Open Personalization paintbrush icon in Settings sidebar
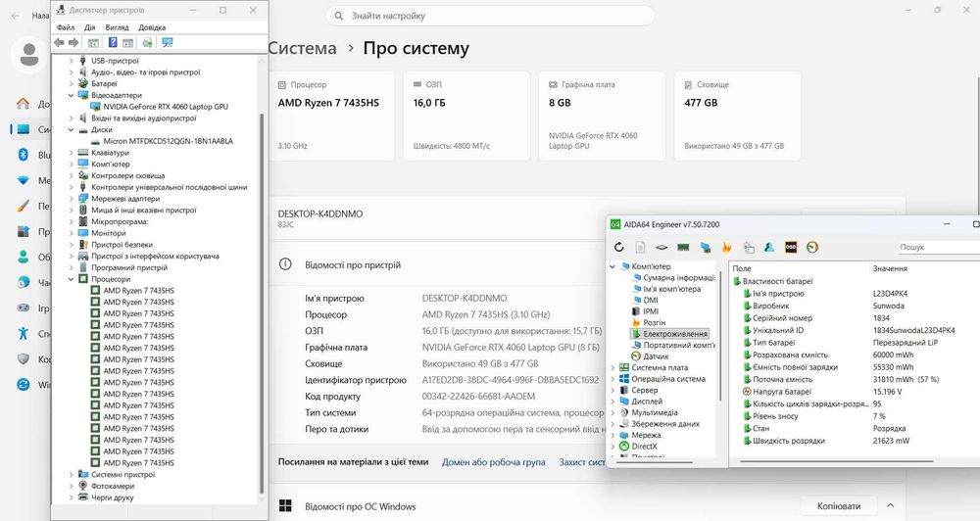The image size is (980, 521). (x=24, y=206)
